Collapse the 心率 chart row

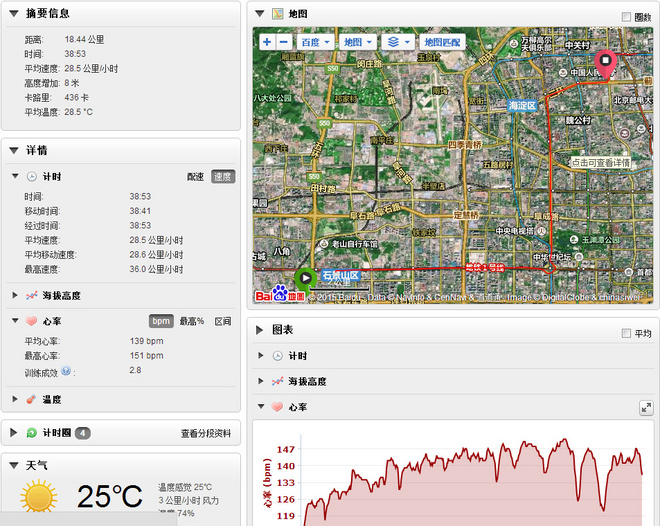(261, 406)
